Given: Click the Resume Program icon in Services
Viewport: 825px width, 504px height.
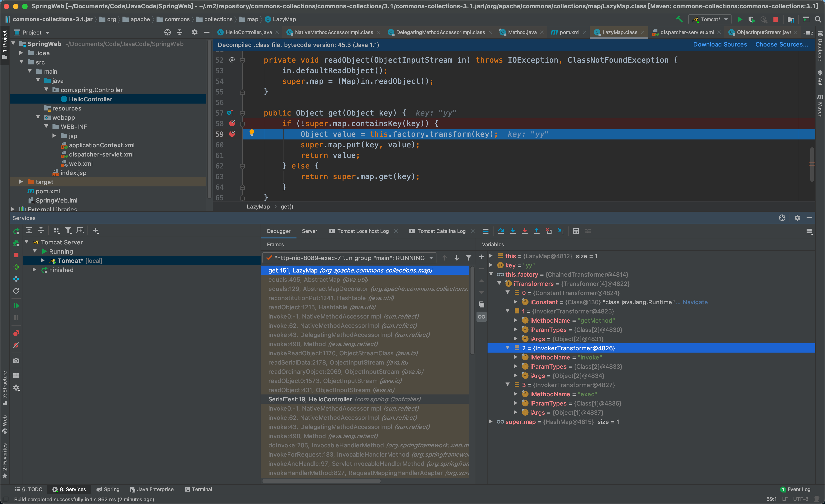Looking at the screenshot, I should tap(16, 306).
